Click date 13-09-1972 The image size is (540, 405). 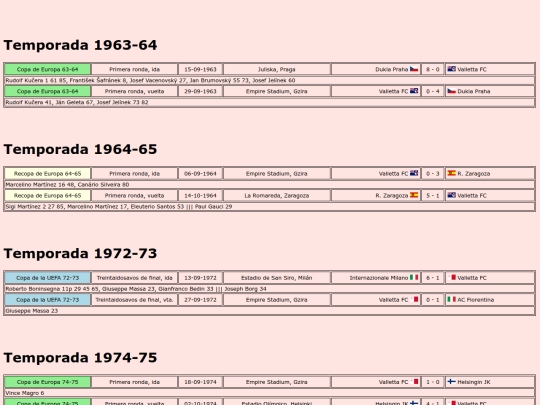coord(200,278)
